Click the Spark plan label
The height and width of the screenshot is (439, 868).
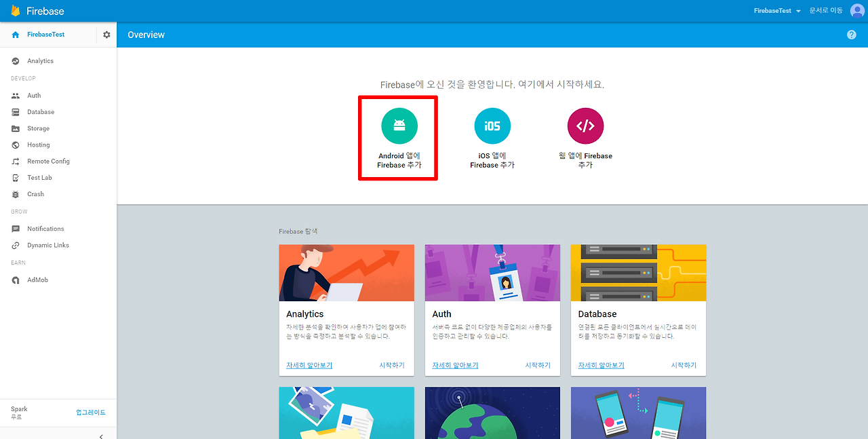19,409
